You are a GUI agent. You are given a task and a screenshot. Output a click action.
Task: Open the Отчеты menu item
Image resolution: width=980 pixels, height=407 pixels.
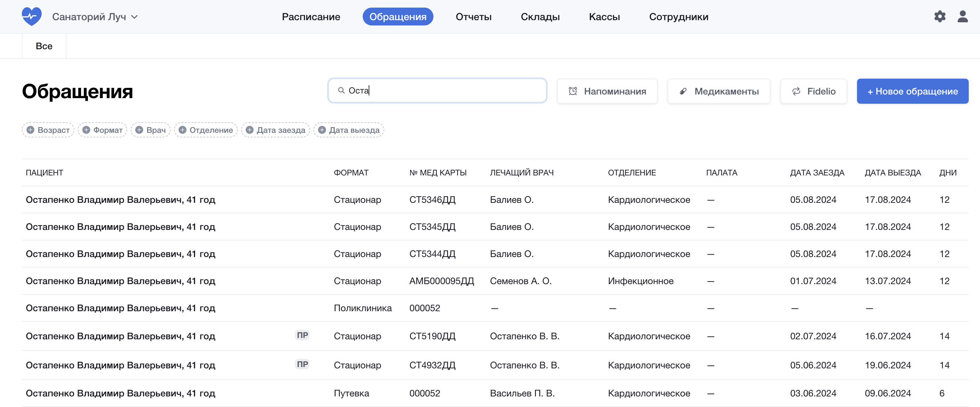tap(473, 17)
